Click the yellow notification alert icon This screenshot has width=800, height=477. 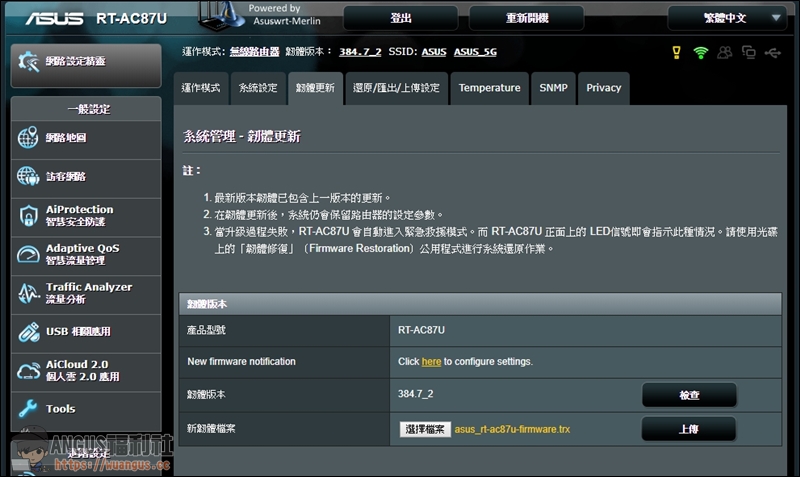(x=676, y=52)
